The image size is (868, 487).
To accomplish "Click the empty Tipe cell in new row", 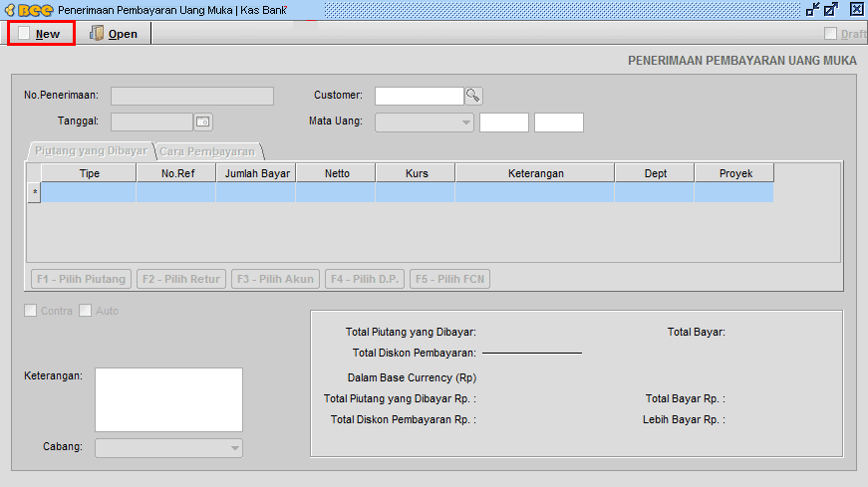I will click(89, 192).
